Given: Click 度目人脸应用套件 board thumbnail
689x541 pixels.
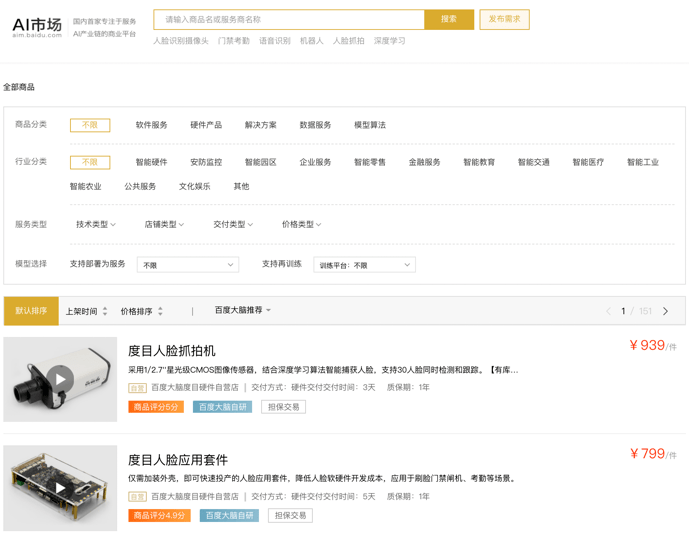Looking at the screenshot, I should point(60,488).
